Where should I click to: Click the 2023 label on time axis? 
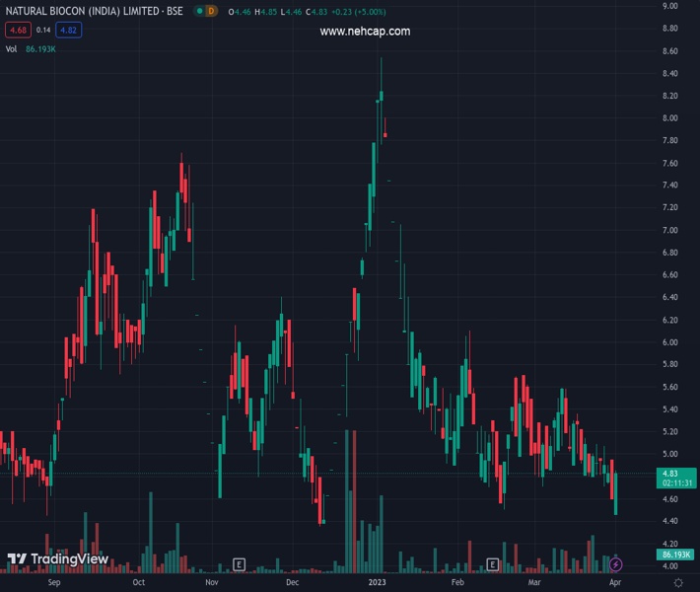click(378, 583)
